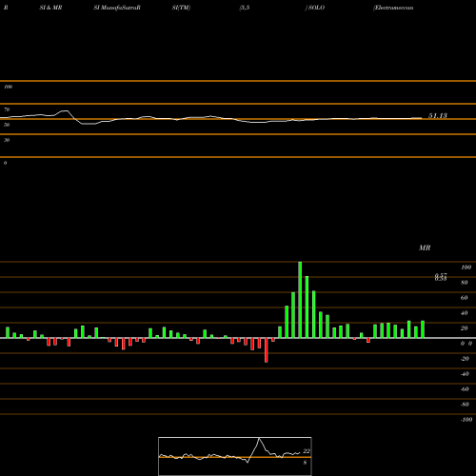Click the SI & MR header text

pos(50,8)
